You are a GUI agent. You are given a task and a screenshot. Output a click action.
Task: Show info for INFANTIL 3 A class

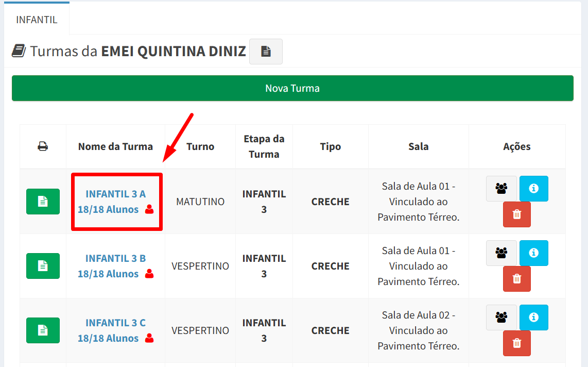point(533,188)
